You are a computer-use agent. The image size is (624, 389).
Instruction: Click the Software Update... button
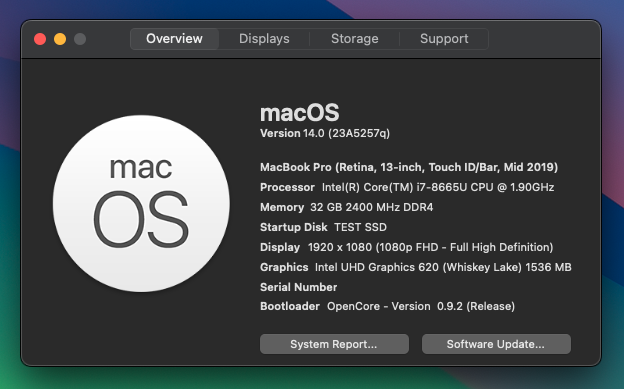tap(496, 344)
